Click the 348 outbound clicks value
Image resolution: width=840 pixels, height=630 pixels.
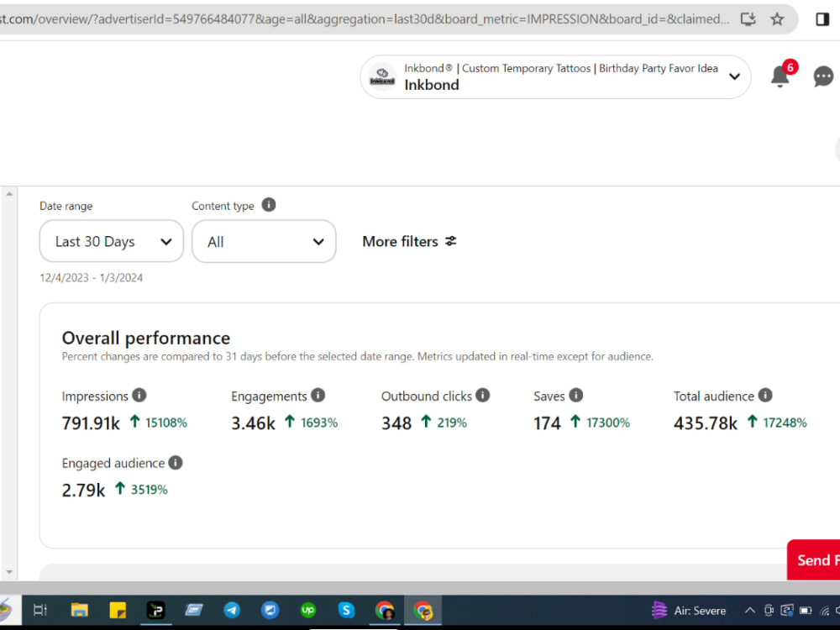click(x=396, y=423)
